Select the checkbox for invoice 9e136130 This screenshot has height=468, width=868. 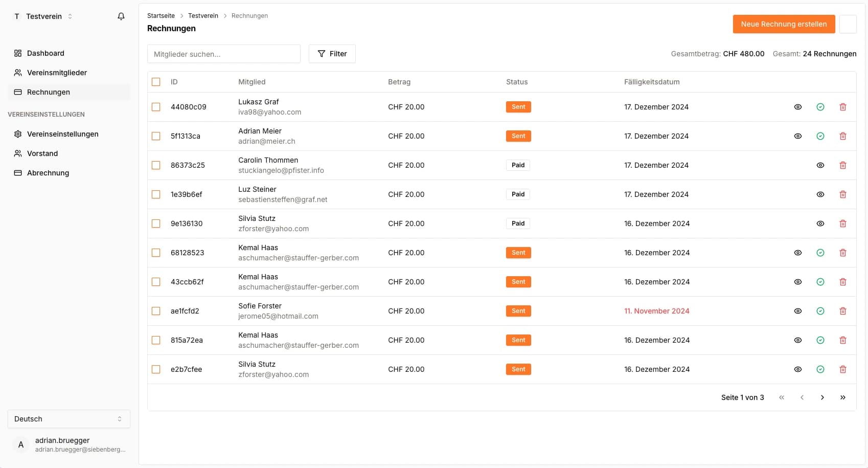pos(156,224)
